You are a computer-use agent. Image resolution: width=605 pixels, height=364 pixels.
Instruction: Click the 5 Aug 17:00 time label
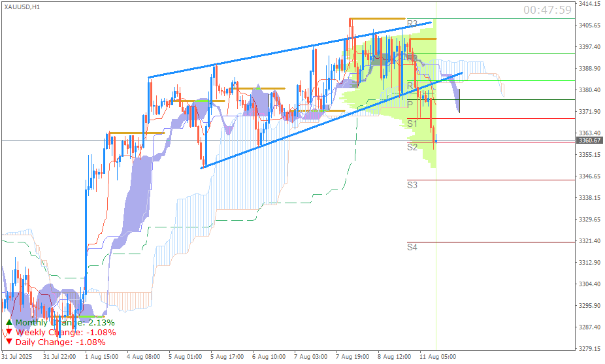pos(227,357)
